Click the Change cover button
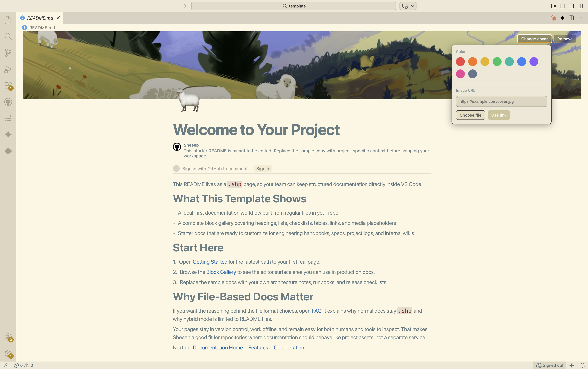Image resolution: width=588 pixels, height=369 pixels. [534, 39]
